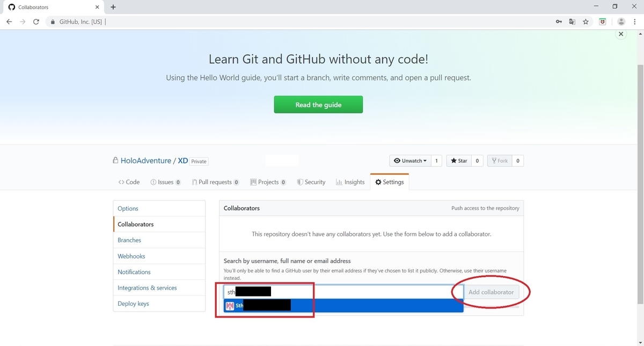Click the Private repository badge
This screenshot has width=644, height=346.
(x=199, y=161)
